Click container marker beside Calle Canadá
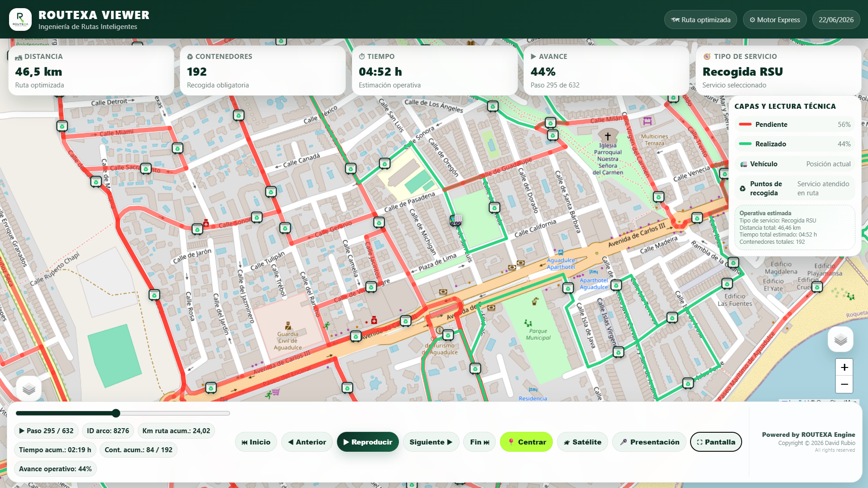 click(271, 192)
